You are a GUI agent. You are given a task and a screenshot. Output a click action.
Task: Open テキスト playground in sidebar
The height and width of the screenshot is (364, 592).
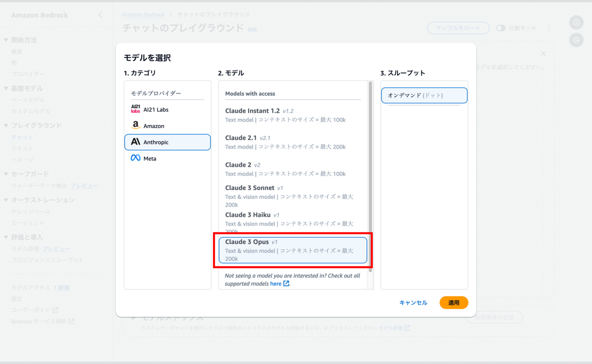point(22,148)
